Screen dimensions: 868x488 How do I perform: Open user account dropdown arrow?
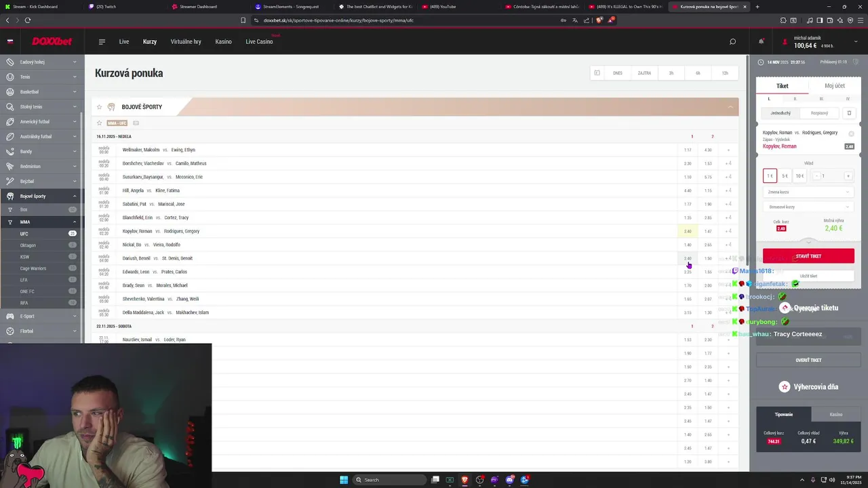pyautogui.click(x=856, y=41)
